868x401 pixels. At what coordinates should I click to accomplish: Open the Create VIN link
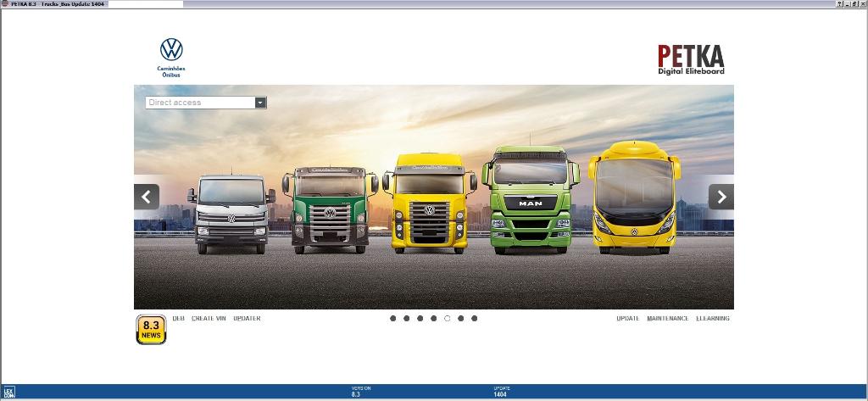click(x=209, y=319)
